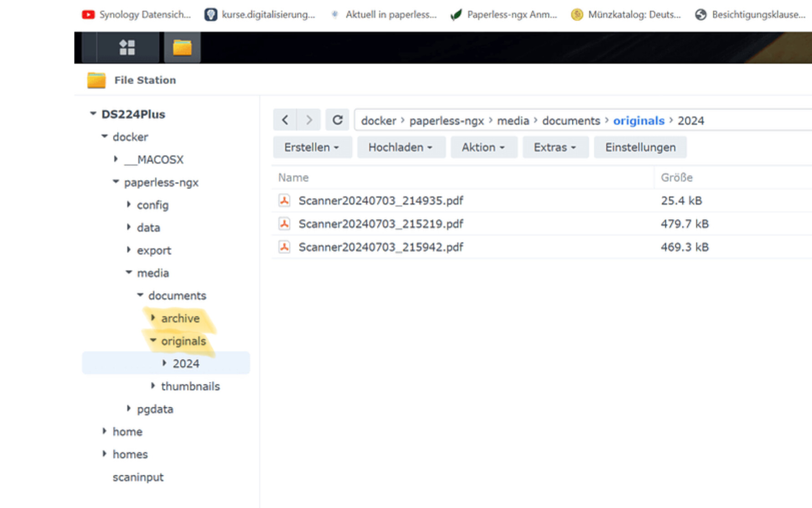This screenshot has width=812, height=508.
Task: Select the scaninput folder in tree
Action: (138, 477)
